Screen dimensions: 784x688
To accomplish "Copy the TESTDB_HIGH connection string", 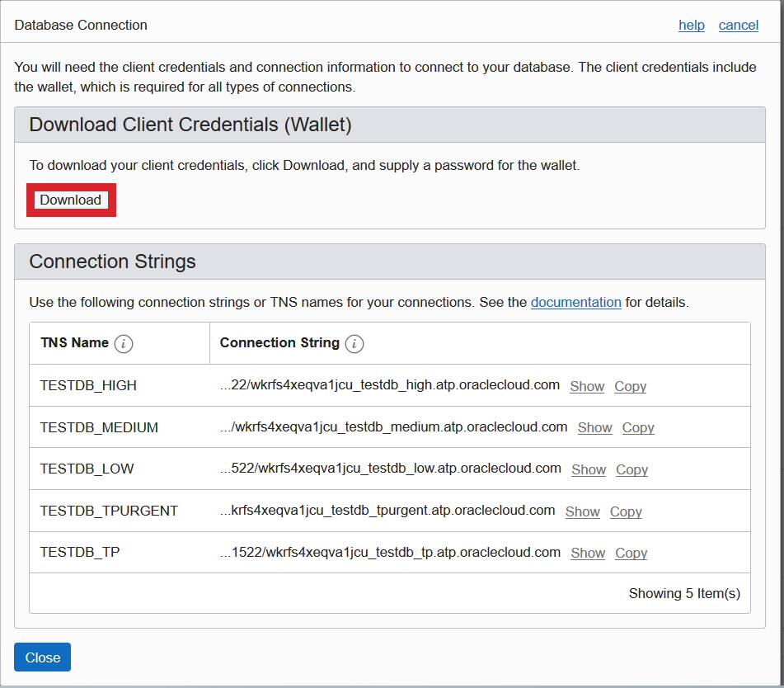I will tap(630, 385).
